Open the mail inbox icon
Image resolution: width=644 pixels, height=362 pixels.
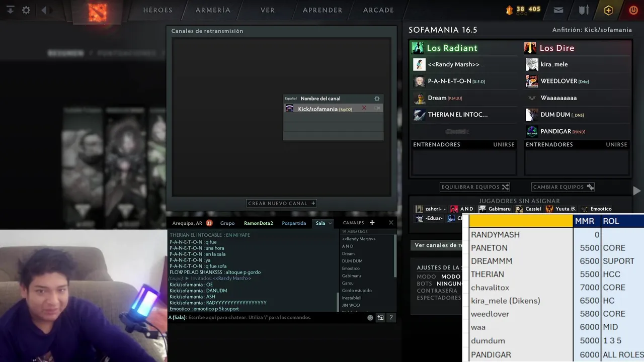(x=558, y=10)
